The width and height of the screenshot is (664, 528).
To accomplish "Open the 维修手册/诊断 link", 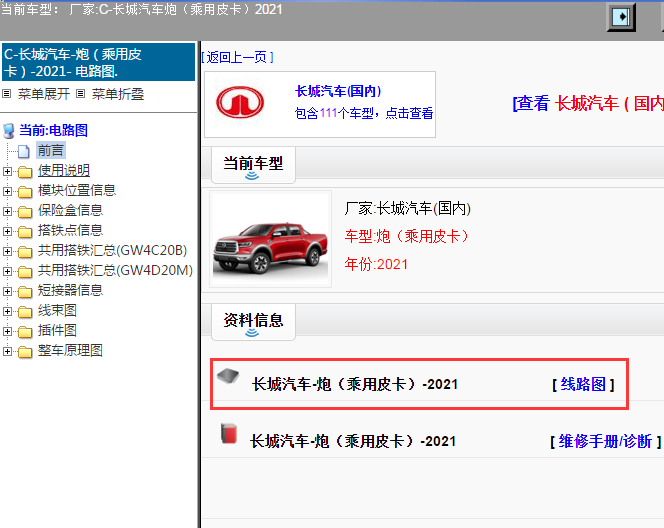I will (605, 441).
